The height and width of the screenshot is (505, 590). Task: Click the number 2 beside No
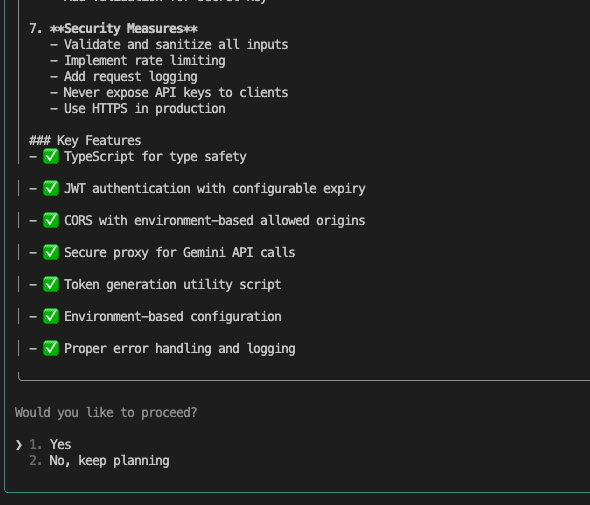(35, 461)
